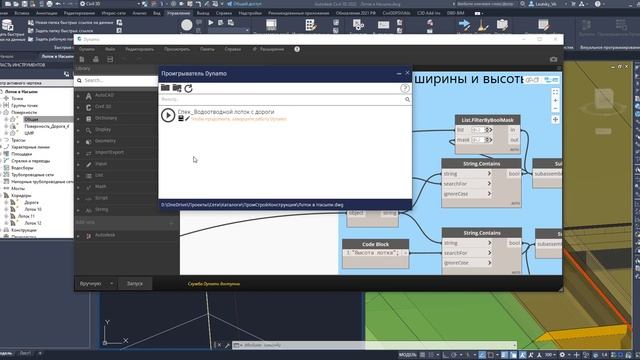This screenshot has height=360, width=640.
Task: Select Поверхность_Дорога_4 in the tree
Action: 47,126
